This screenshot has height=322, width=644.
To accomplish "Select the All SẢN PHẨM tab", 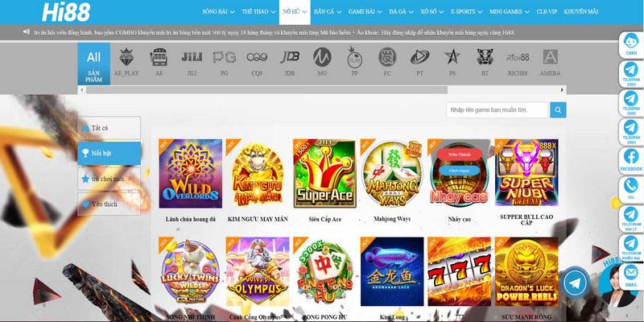I will 93,64.
